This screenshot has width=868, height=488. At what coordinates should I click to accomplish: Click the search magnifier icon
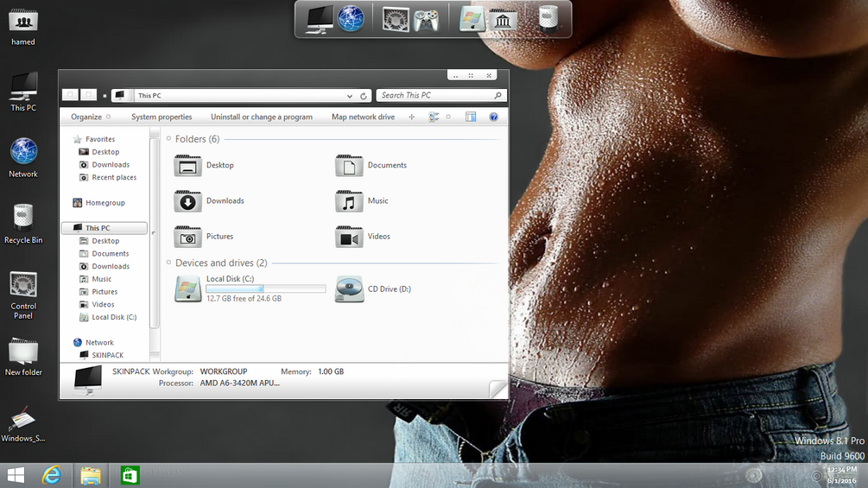click(497, 95)
